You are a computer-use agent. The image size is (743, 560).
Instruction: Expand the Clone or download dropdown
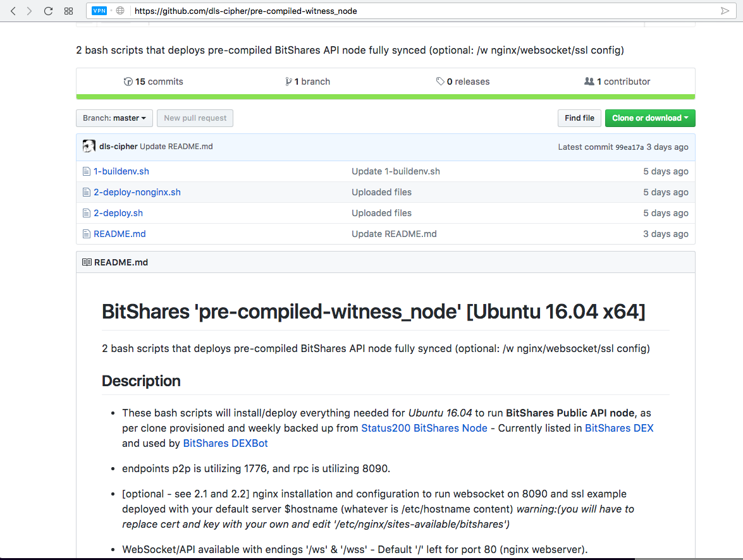pyautogui.click(x=649, y=118)
